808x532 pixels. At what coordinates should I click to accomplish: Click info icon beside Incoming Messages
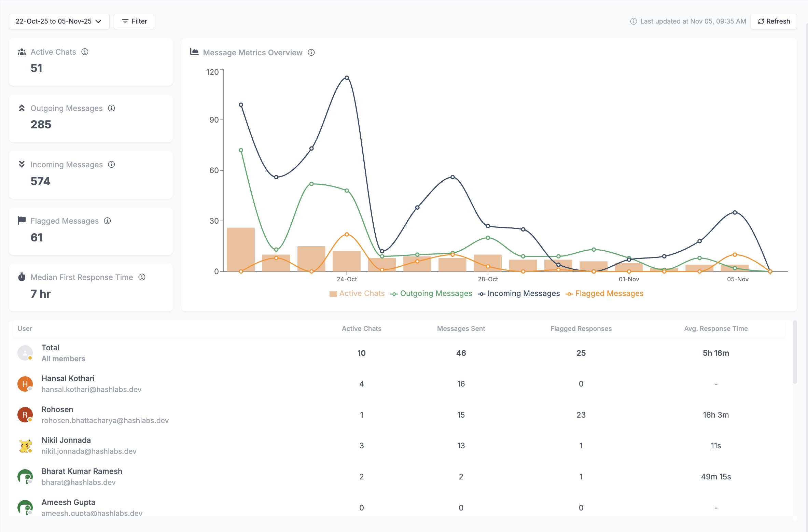111,165
